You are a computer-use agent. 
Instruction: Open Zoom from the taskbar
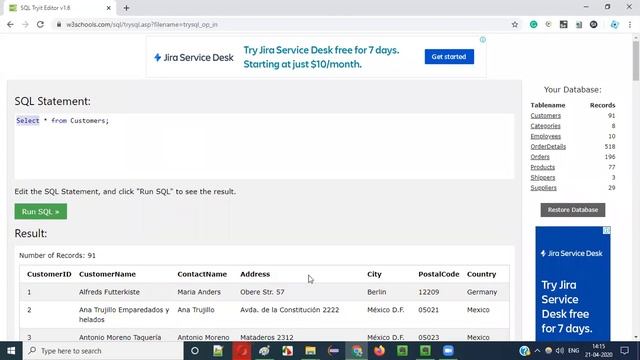tap(448, 351)
